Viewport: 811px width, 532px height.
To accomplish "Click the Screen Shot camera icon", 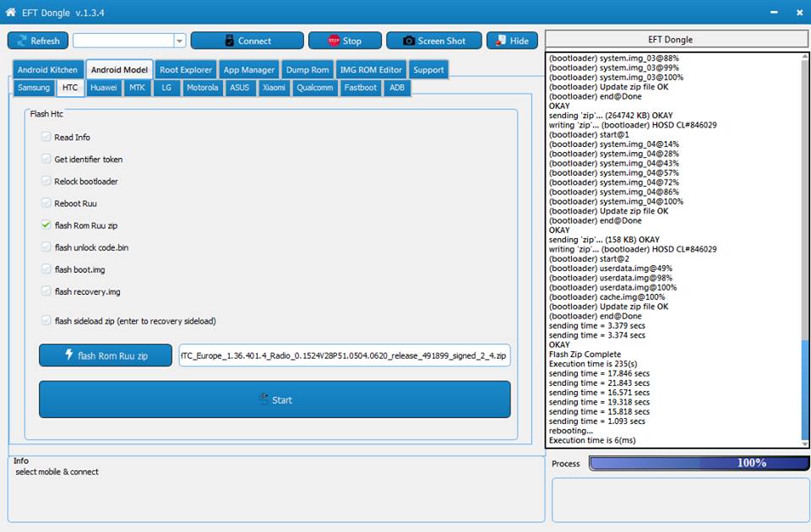I will tap(409, 41).
